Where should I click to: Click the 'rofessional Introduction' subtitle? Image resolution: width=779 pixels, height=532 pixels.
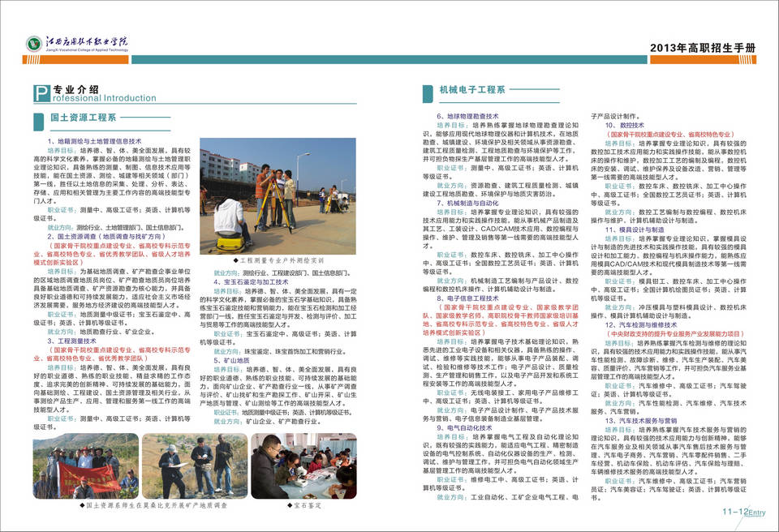[x=105, y=98]
